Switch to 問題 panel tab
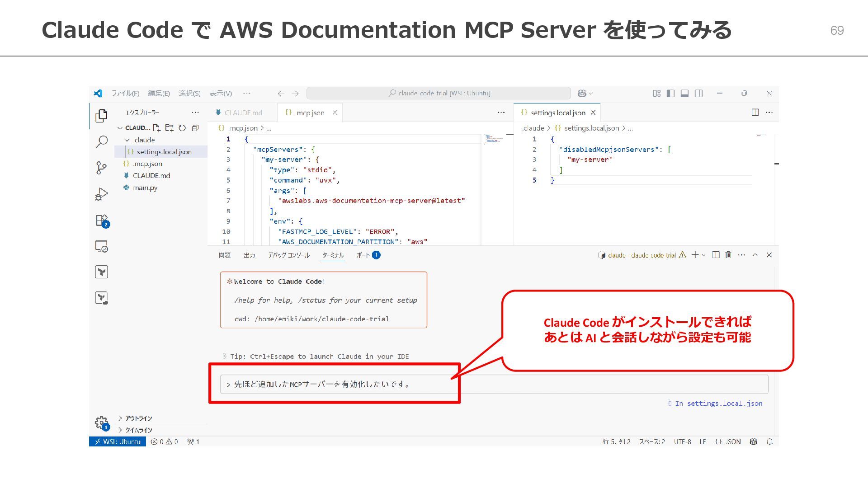The image size is (868, 488). (225, 255)
